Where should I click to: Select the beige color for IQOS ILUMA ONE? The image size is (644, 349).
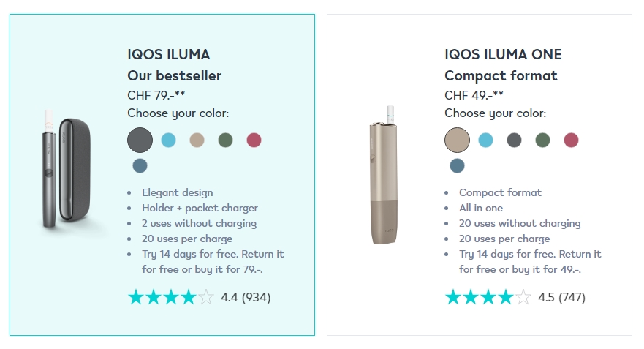tap(457, 140)
